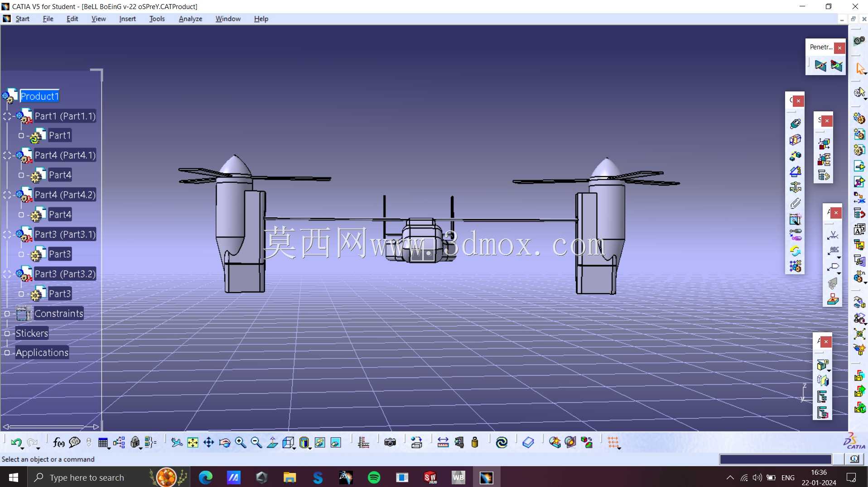This screenshot has width=868, height=487.
Task: Open File Explorer from the taskbar
Action: pyautogui.click(x=289, y=477)
